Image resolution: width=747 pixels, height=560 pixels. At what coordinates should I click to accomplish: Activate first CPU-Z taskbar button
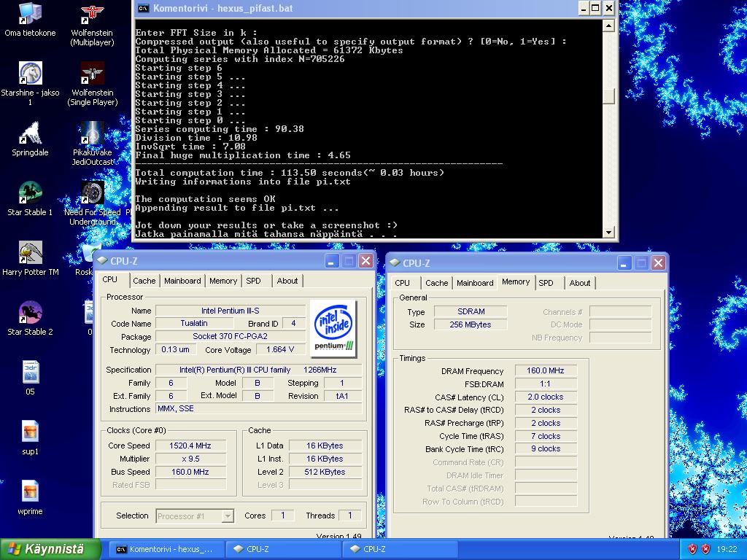coord(282,549)
